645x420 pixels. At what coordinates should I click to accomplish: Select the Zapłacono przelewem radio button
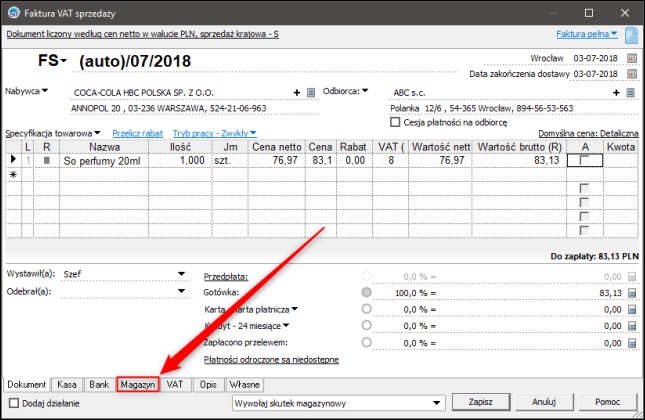[x=367, y=342]
